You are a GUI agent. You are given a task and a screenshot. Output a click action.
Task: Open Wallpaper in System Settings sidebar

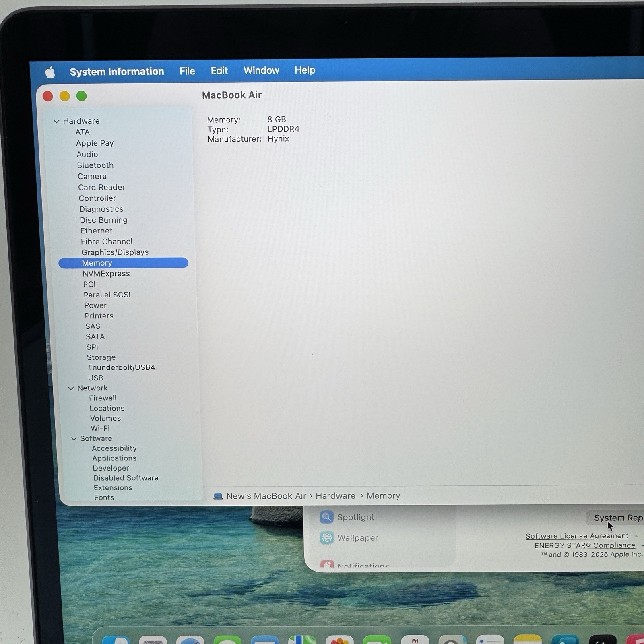coord(349,538)
